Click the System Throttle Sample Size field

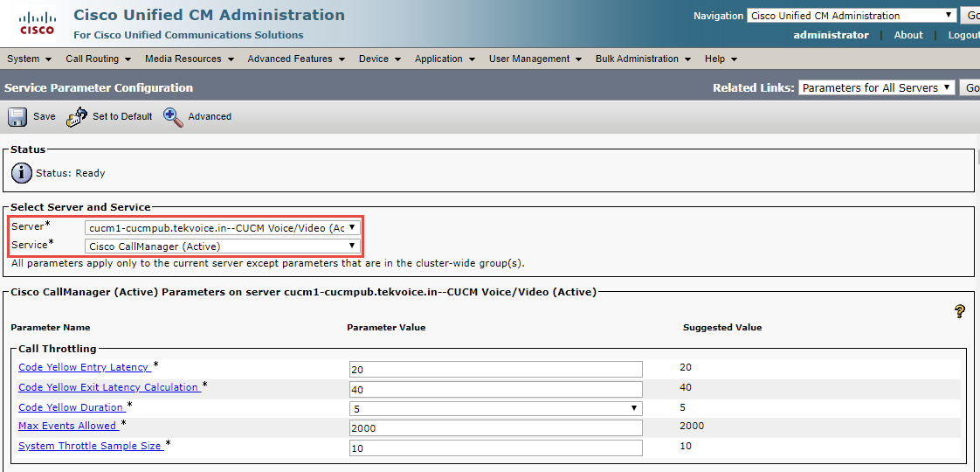pos(495,448)
